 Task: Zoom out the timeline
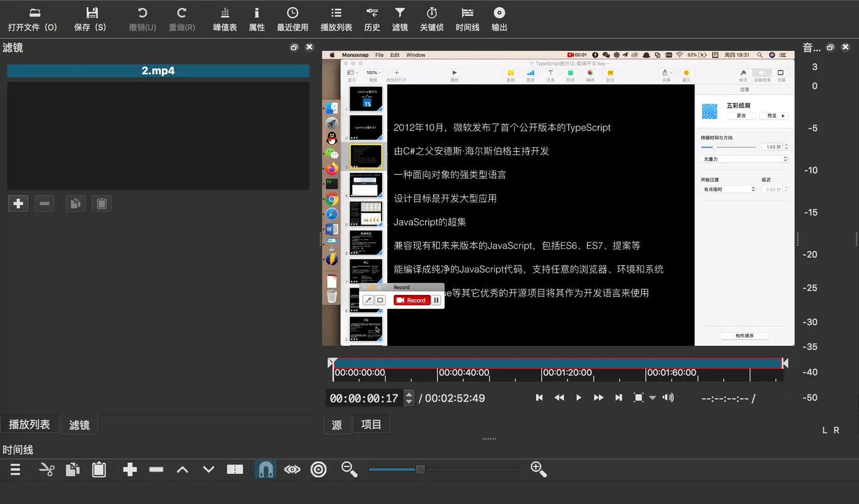pyautogui.click(x=350, y=470)
